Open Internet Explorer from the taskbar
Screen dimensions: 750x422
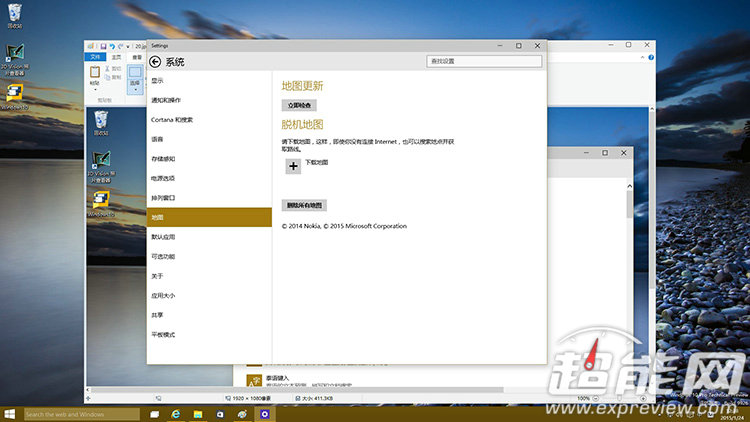(x=177, y=413)
